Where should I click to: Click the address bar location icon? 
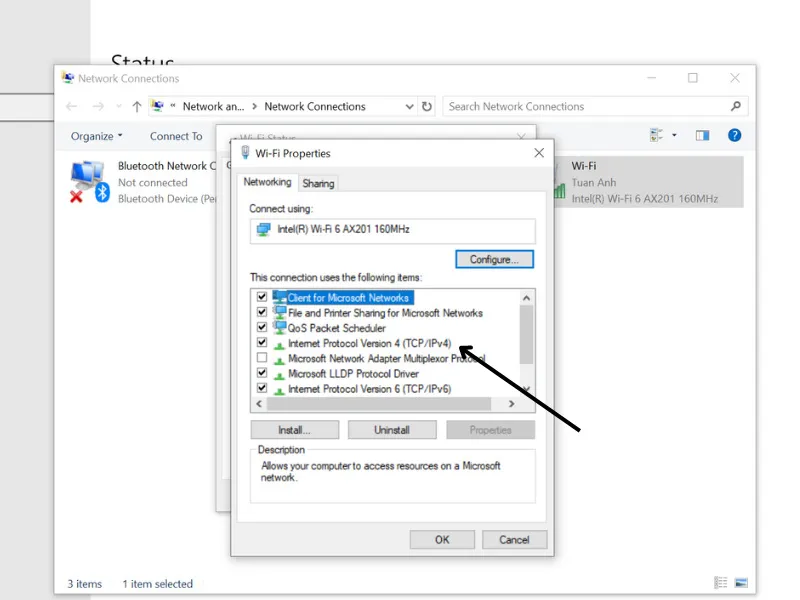click(x=158, y=106)
